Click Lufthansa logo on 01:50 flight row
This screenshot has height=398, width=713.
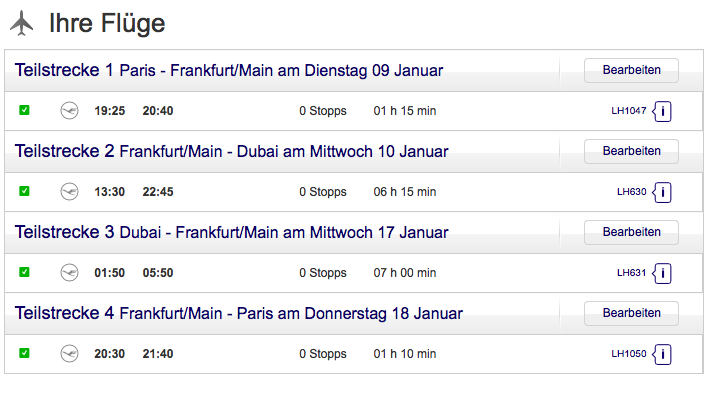click(69, 272)
